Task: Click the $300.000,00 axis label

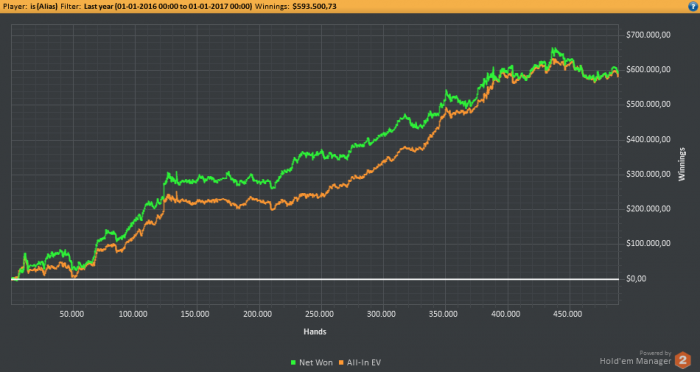Action: pyautogui.click(x=648, y=174)
